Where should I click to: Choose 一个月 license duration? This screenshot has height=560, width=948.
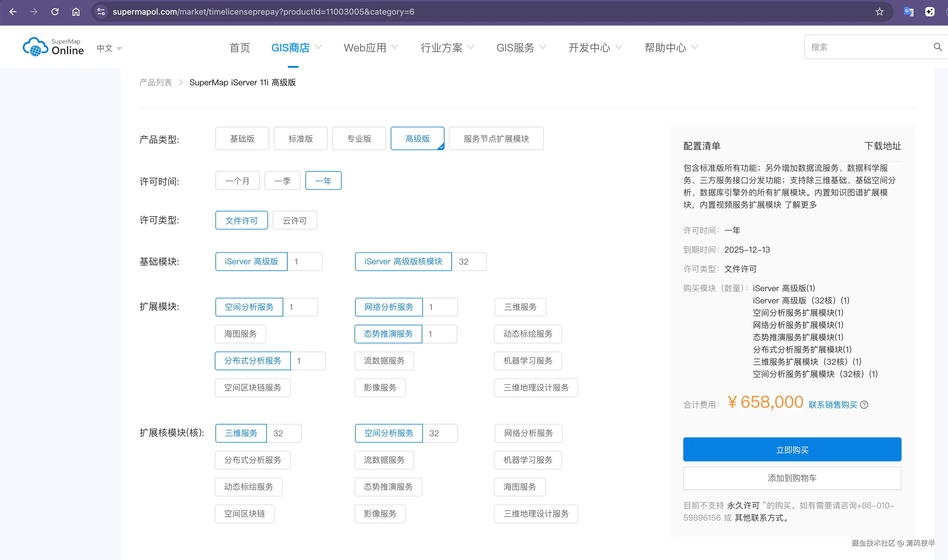[237, 181]
